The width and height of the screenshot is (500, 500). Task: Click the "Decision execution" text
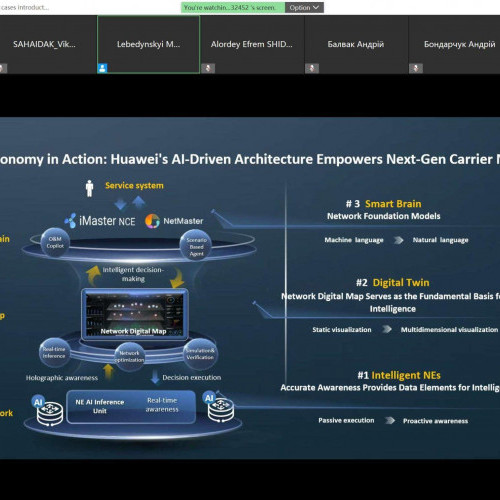pyautogui.click(x=192, y=377)
